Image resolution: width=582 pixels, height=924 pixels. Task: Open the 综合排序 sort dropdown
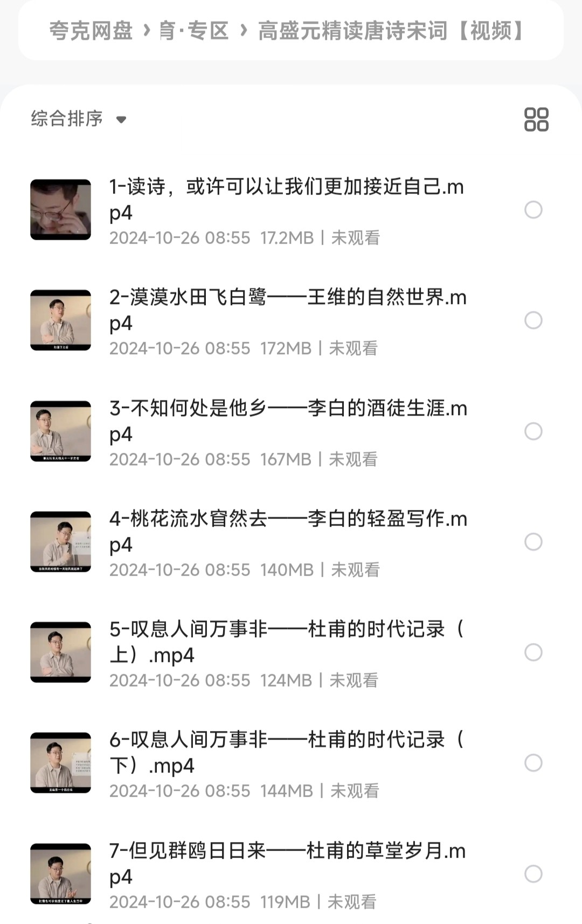click(79, 119)
